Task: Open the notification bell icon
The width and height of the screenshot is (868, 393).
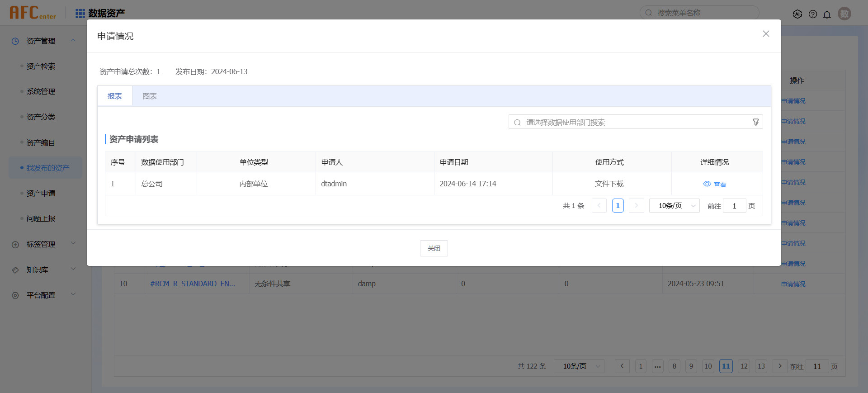Action: point(827,14)
